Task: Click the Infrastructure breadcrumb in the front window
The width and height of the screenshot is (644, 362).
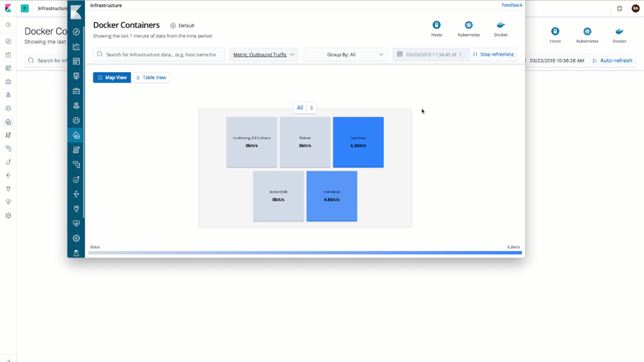Action: (106, 5)
